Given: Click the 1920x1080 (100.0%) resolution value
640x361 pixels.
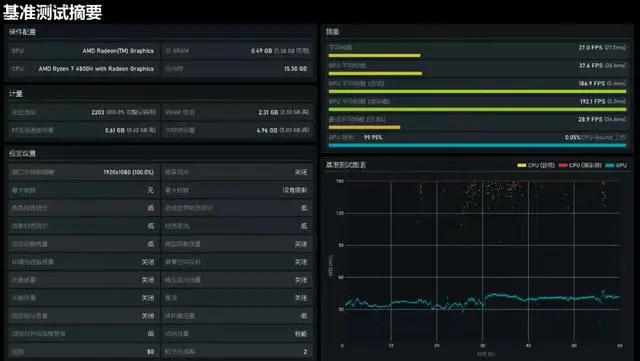Looking at the screenshot, I should (129, 172).
